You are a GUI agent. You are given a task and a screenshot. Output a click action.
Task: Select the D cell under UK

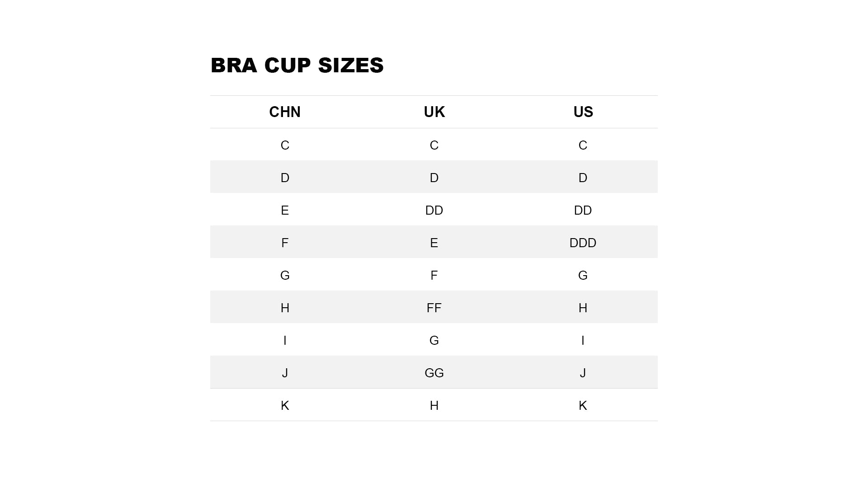(434, 178)
